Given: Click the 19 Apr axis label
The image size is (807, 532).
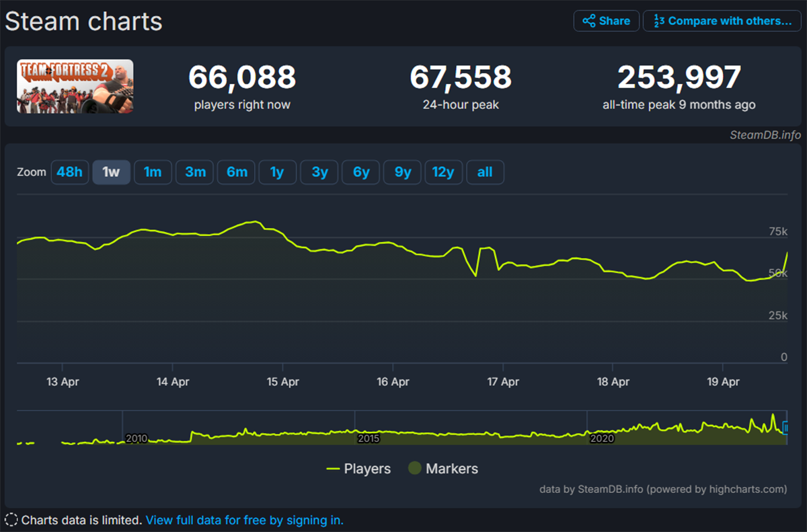Looking at the screenshot, I should pos(723,381).
